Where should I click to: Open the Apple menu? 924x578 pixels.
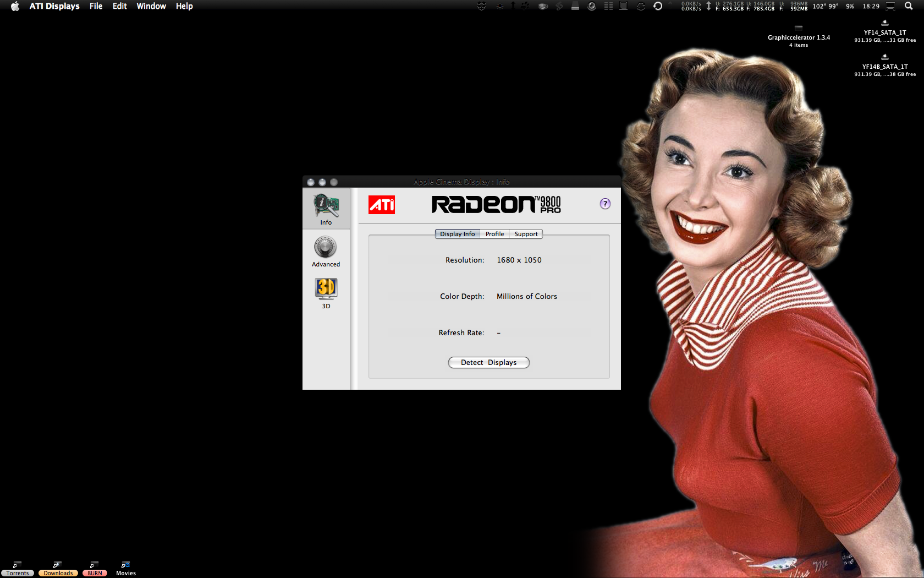pos(14,6)
